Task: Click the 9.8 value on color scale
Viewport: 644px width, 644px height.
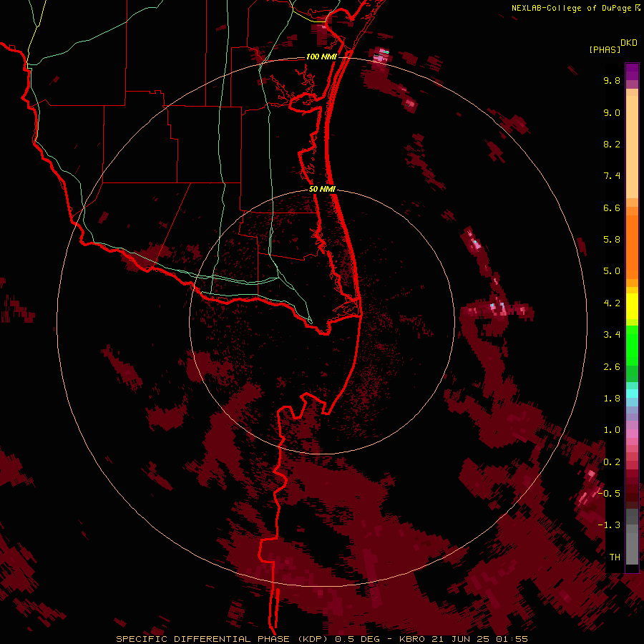Action: [612, 80]
